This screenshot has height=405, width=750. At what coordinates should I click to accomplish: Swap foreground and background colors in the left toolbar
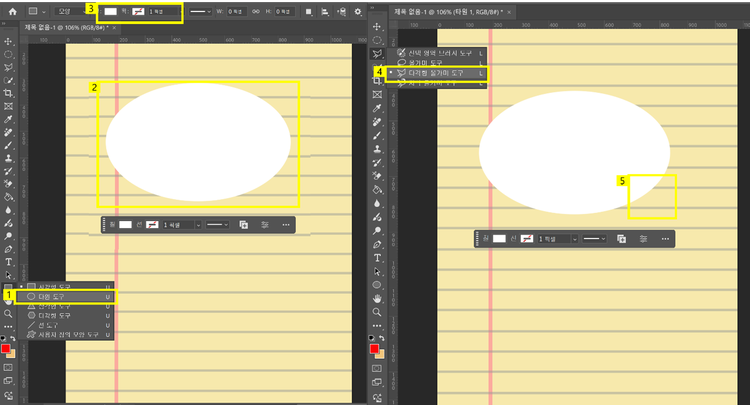point(13,338)
